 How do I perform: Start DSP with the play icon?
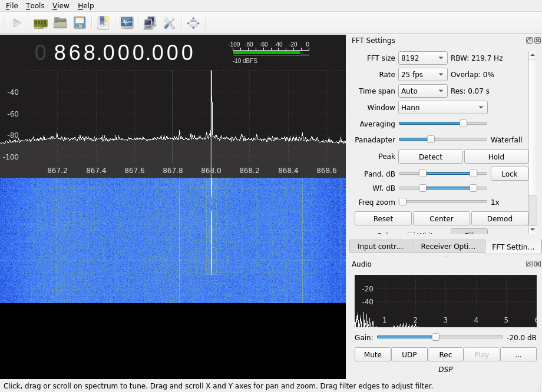pos(17,23)
